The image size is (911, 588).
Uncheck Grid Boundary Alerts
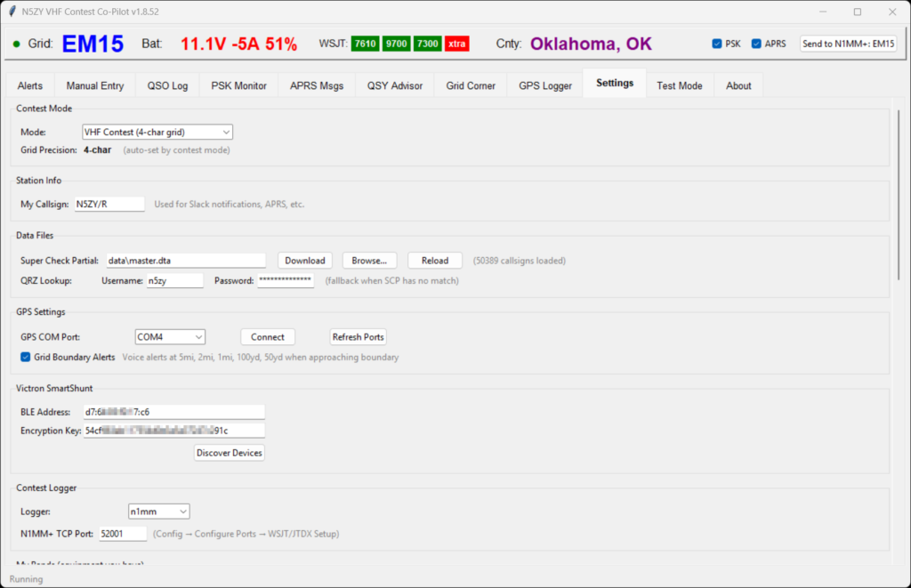(26, 357)
